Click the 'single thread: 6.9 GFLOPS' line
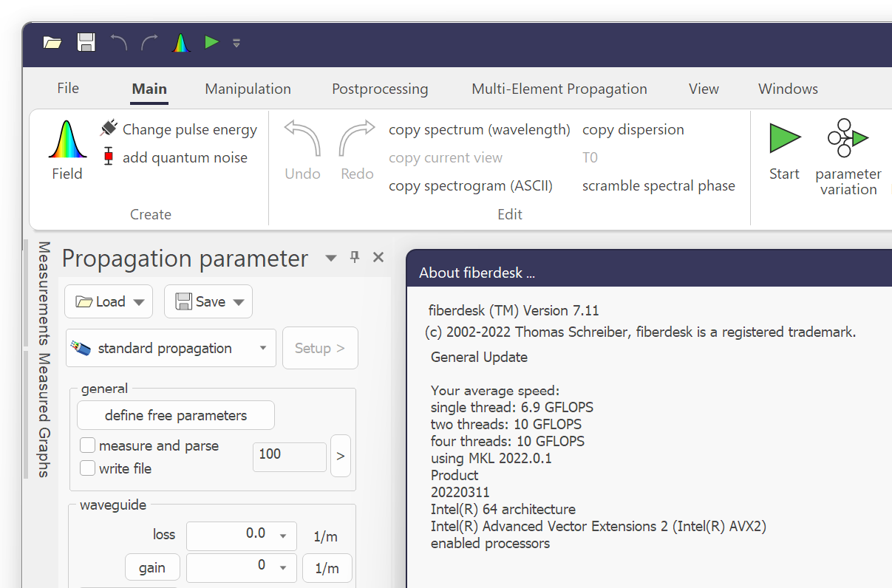This screenshot has width=892, height=588. click(512, 407)
